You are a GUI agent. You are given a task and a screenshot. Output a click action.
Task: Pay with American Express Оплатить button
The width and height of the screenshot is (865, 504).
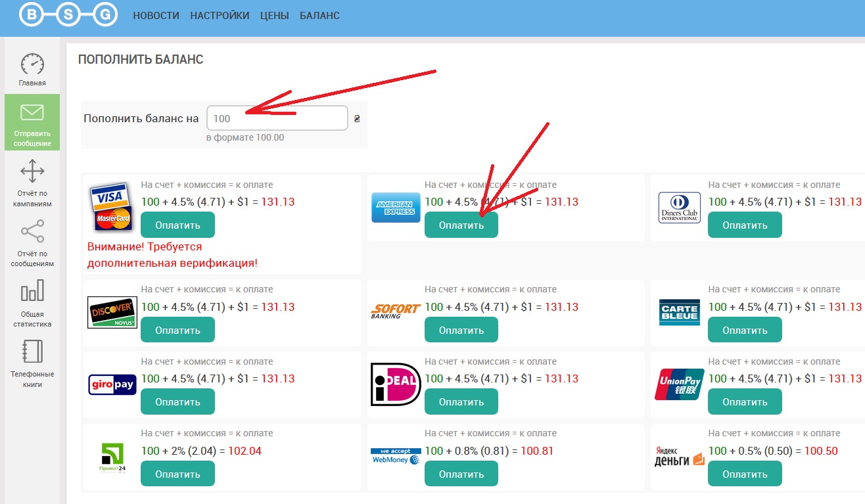461,225
